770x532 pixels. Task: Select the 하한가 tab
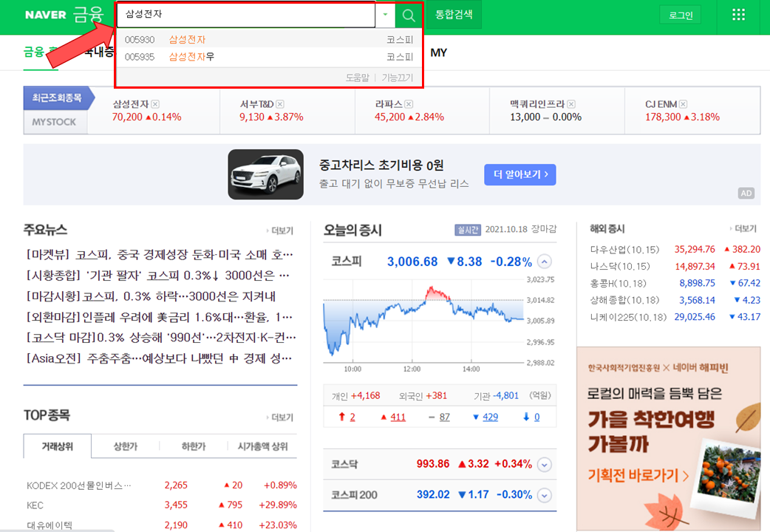click(x=194, y=446)
